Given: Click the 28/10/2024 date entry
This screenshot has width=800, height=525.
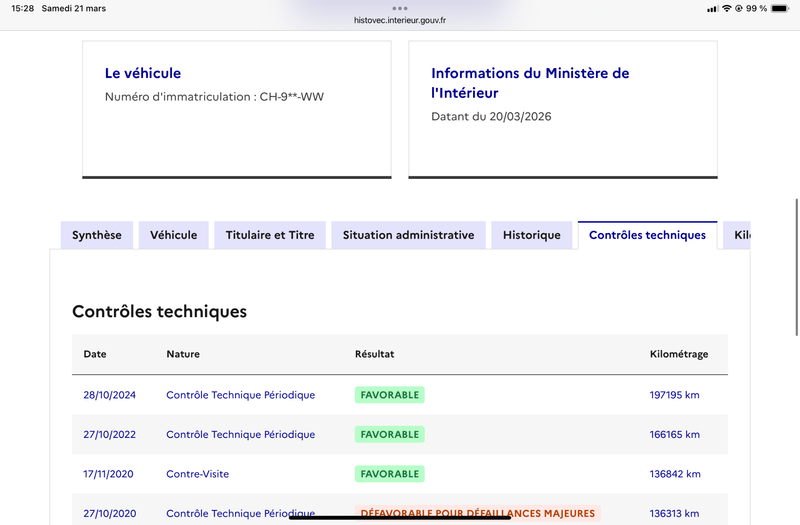Looking at the screenshot, I should coord(109,395).
